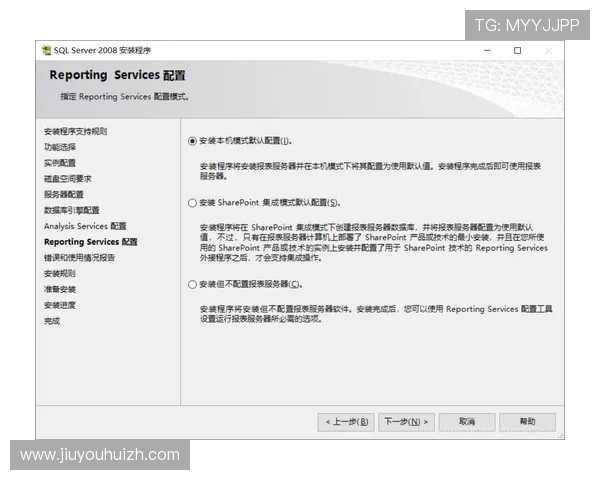Close the SQL Server 2008 installer window
This screenshot has height=480, width=600.
tap(548, 50)
